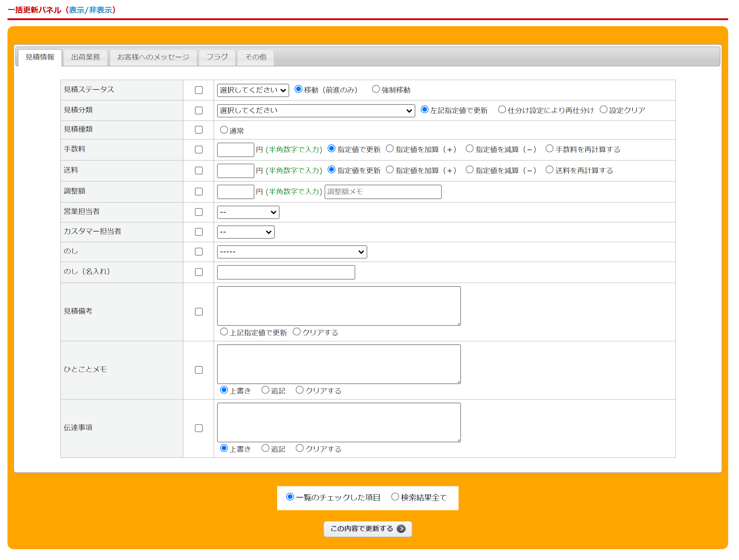Expand the 見積分類 select box
The width and height of the screenshot is (739, 560).
tap(316, 110)
